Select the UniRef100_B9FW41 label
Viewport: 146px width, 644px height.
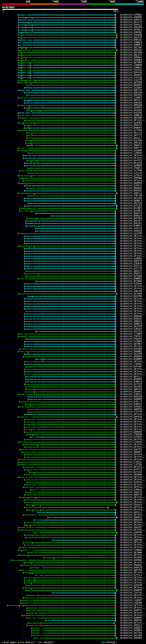(x=131, y=58)
